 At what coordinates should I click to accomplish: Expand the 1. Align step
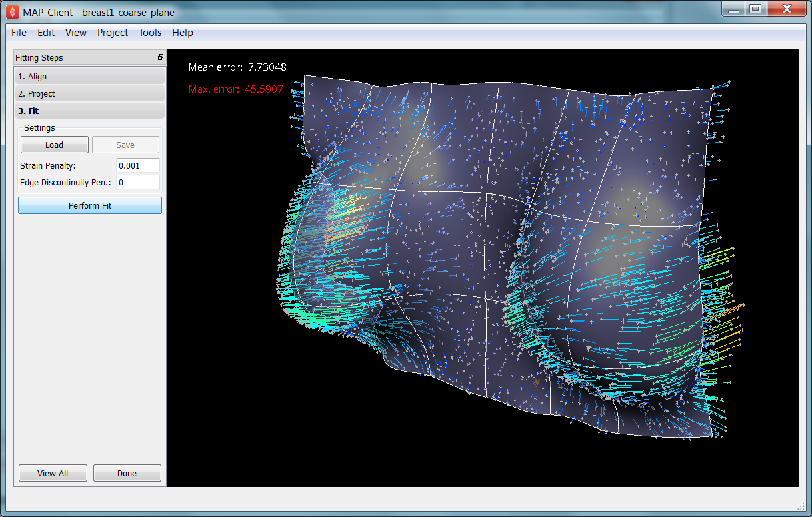(x=89, y=77)
